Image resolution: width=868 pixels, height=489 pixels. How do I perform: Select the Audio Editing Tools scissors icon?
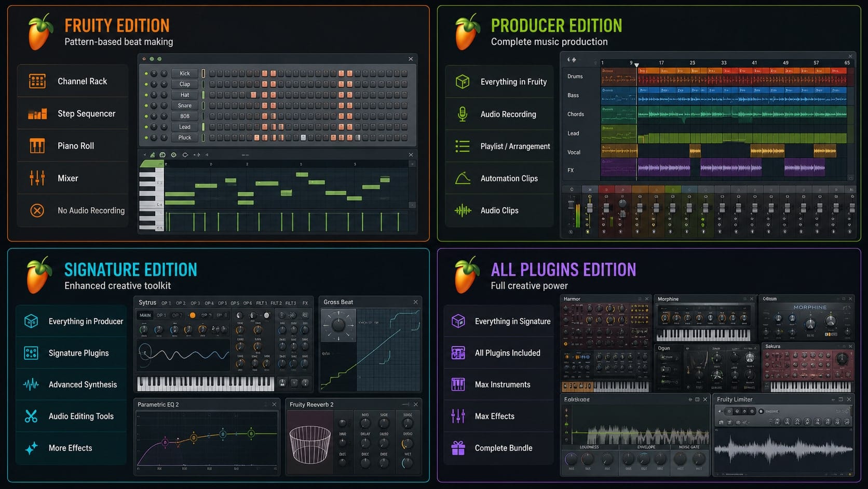31,416
